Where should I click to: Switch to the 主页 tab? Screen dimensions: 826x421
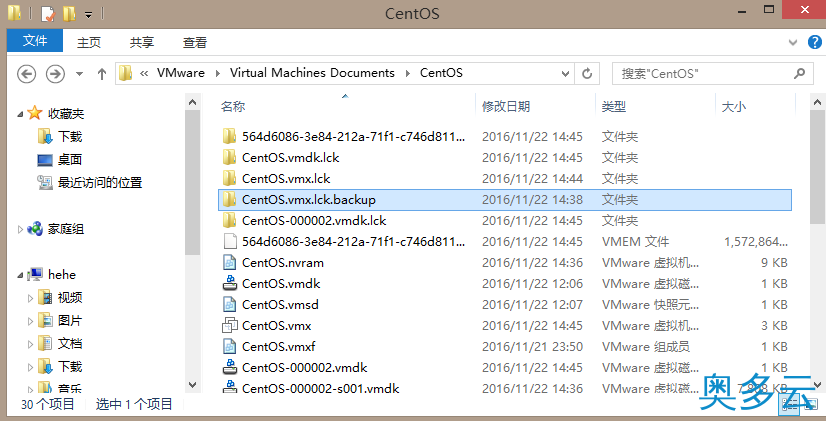(x=88, y=42)
